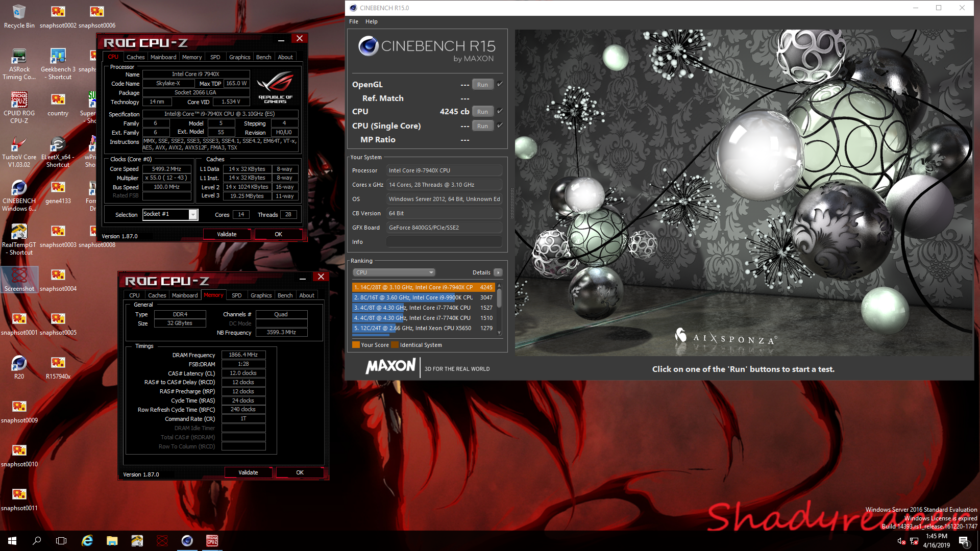Screen dimensions: 980x551
Task: Click OK in lower CPU-Z window
Action: point(300,472)
